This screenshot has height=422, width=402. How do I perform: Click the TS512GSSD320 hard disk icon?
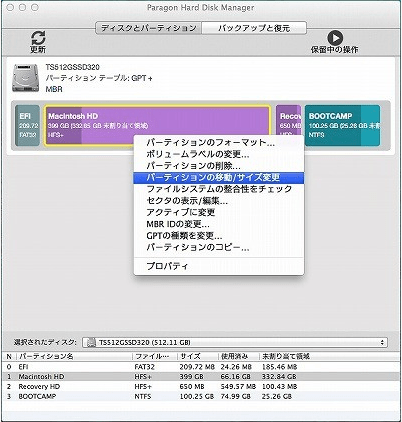pos(25,78)
